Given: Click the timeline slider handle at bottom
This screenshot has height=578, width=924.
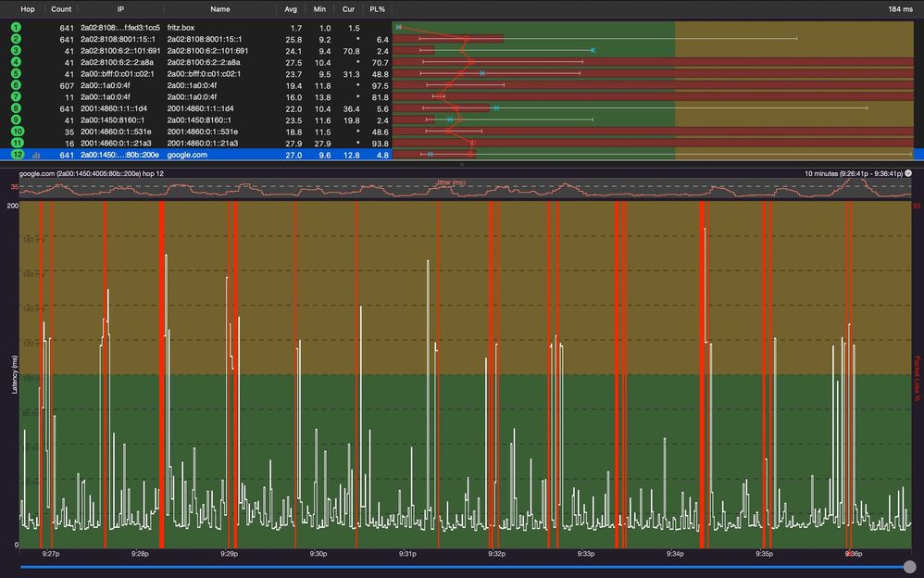Looking at the screenshot, I should 910,567.
